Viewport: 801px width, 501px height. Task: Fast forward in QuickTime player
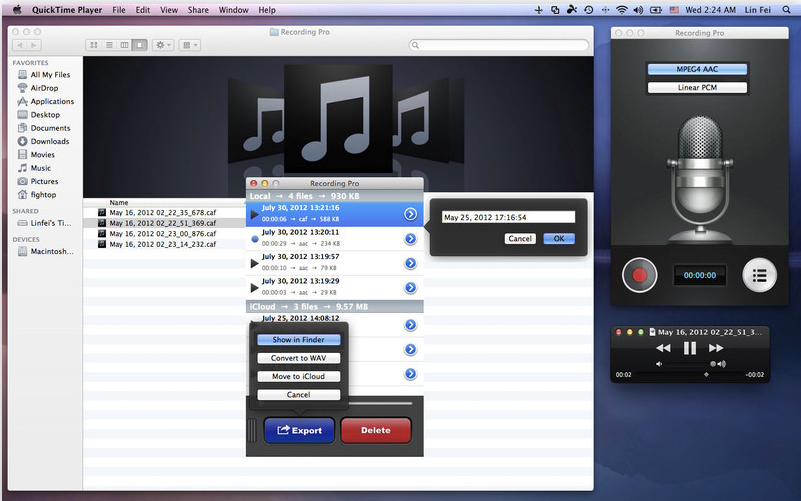716,348
